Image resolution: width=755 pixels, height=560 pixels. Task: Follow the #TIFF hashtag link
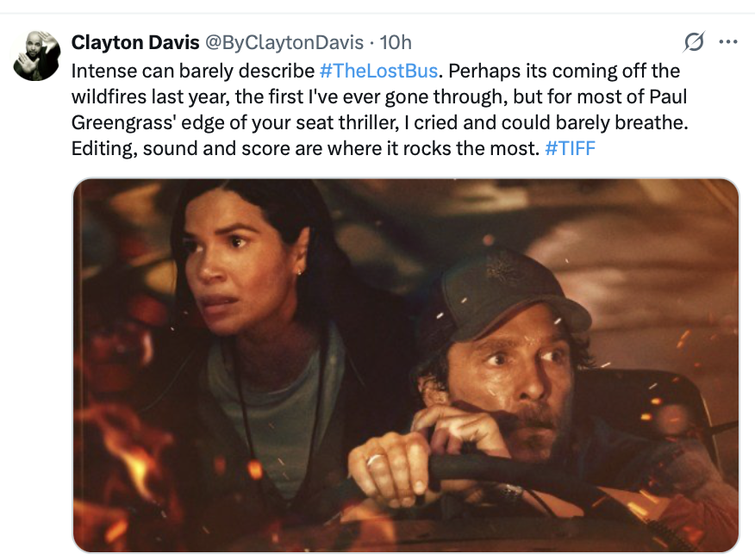[x=570, y=148]
